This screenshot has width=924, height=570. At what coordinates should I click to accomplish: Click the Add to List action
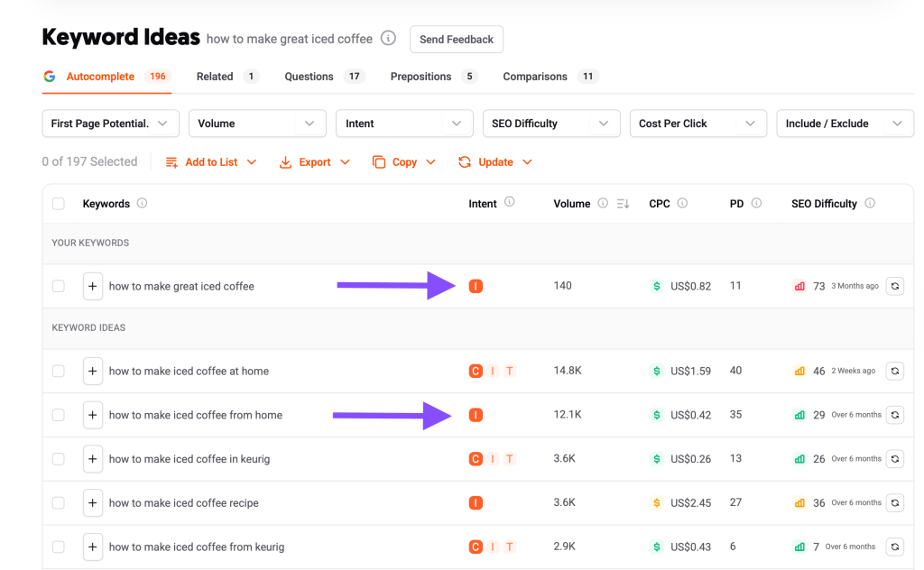(210, 162)
